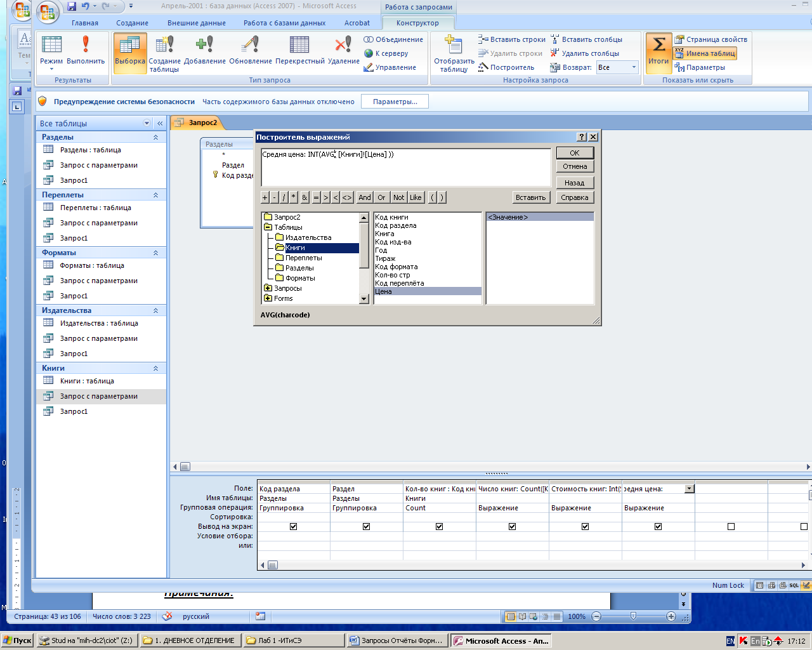
Task: Open Отобразить таблицу dialog
Action: 454,55
